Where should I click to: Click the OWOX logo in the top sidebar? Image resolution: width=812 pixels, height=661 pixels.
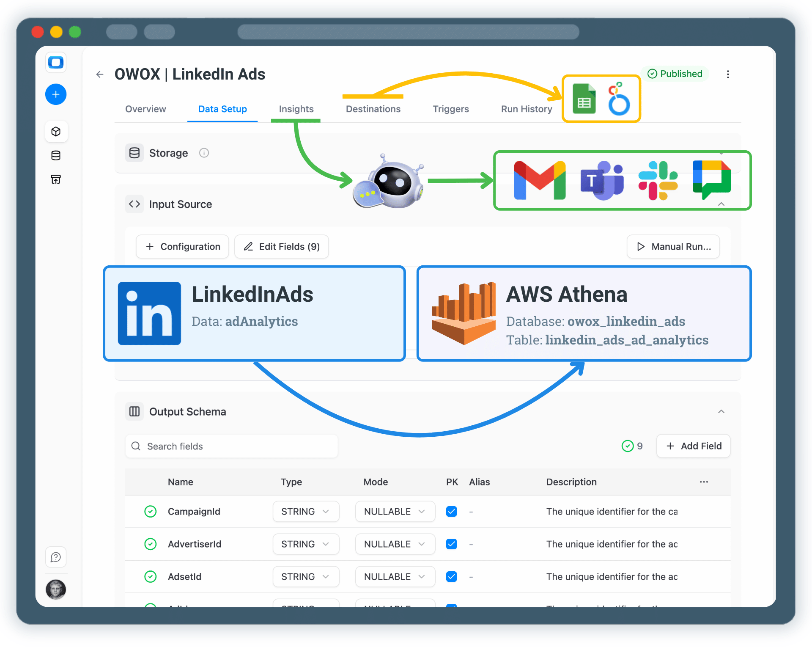click(x=56, y=62)
